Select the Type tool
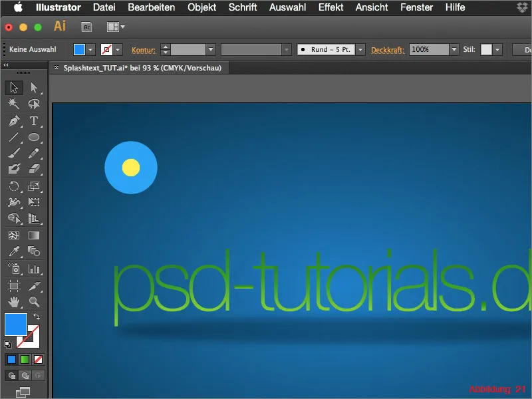532x399 pixels. (34, 121)
